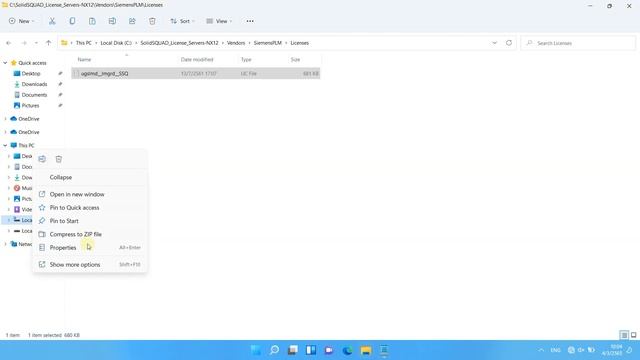Click the Delete trash icon in toolbar
This screenshot has height=360, width=640.
click(x=152, y=21)
